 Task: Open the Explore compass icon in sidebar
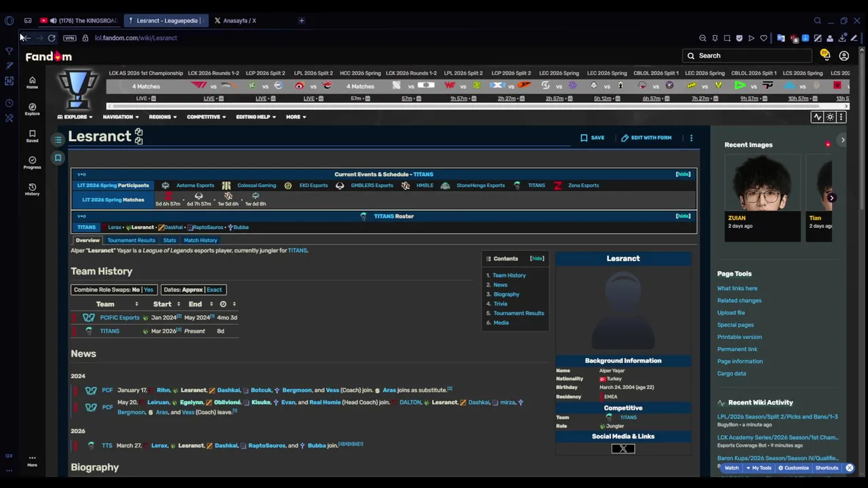coord(32,108)
